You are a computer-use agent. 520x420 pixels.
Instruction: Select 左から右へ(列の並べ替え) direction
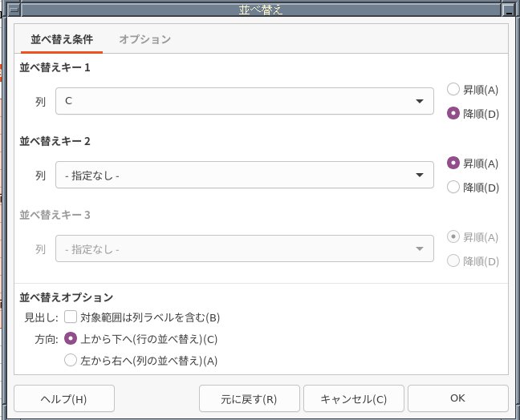click(71, 360)
